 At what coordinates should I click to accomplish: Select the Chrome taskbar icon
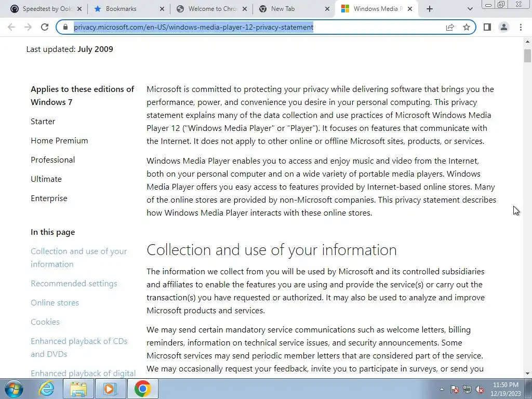[142, 389]
